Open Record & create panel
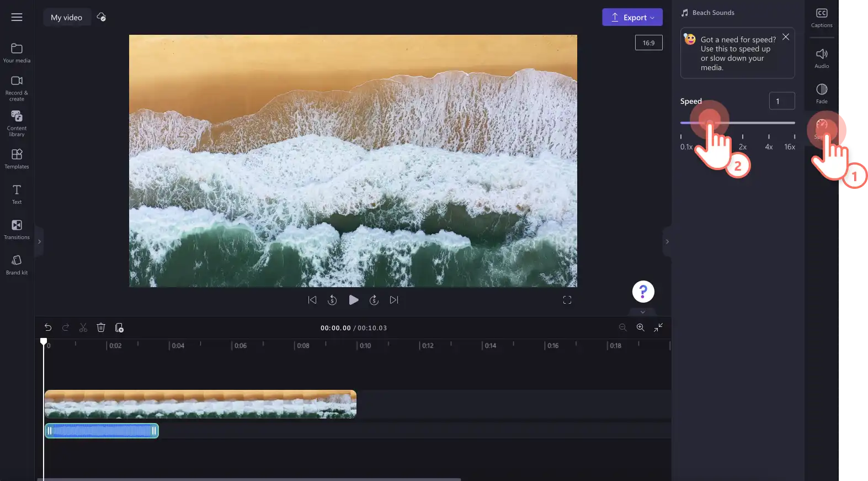This screenshot has height=481, width=868. (17, 88)
